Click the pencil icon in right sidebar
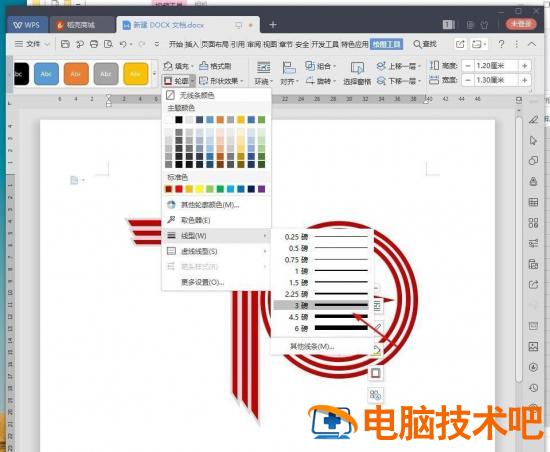The width and height of the screenshot is (550, 452). [533, 120]
